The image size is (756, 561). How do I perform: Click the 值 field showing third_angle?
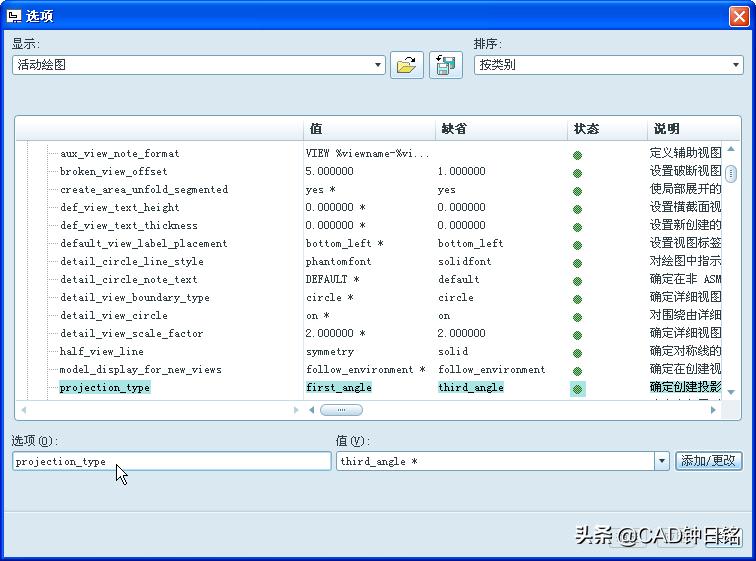tap(495, 461)
